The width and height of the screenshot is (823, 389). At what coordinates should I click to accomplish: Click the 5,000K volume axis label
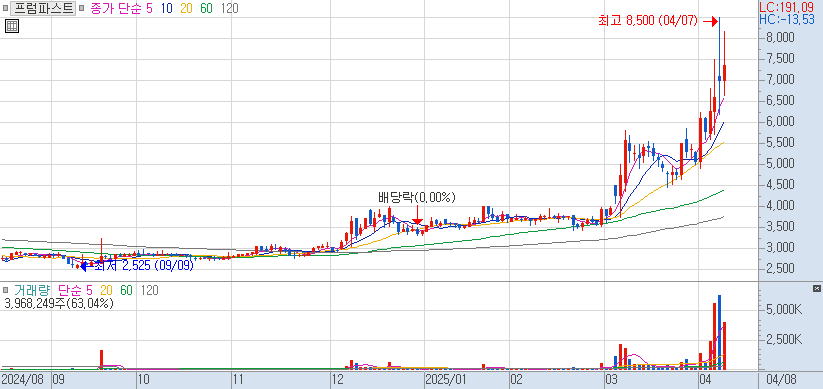pyautogui.click(x=783, y=310)
